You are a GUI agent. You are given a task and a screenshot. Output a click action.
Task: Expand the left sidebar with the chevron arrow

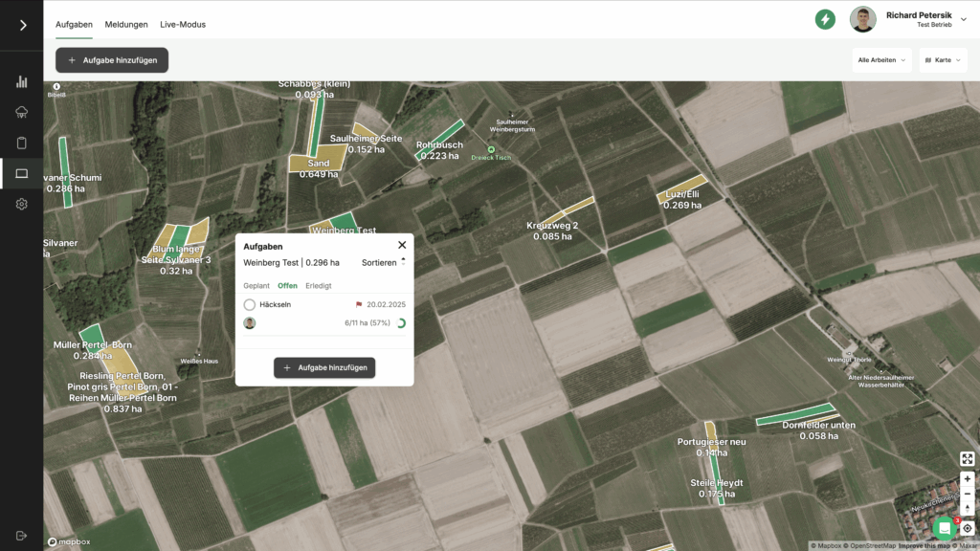pos(22,25)
